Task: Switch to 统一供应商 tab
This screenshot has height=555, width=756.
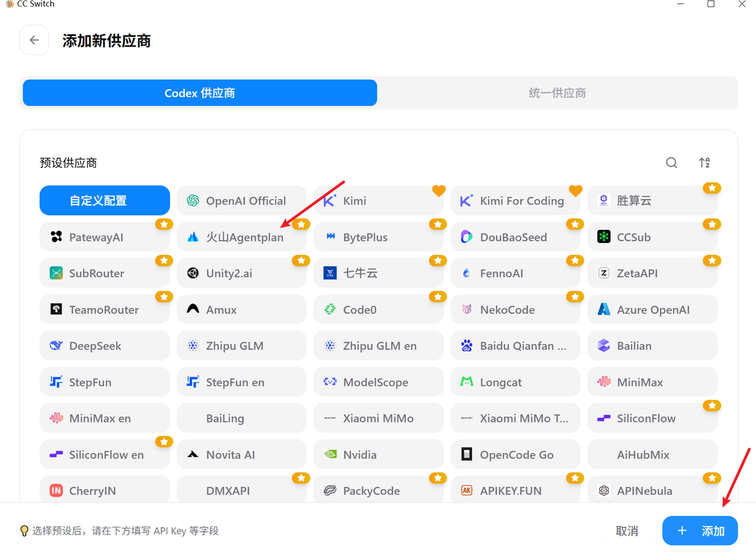Action: (x=557, y=93)
